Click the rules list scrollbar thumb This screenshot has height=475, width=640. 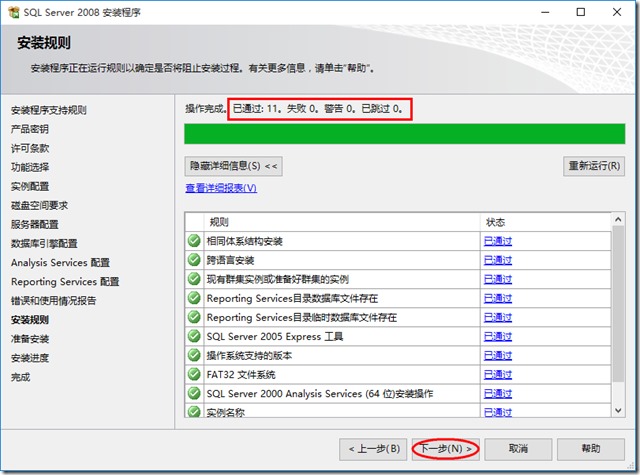(618, 304)
